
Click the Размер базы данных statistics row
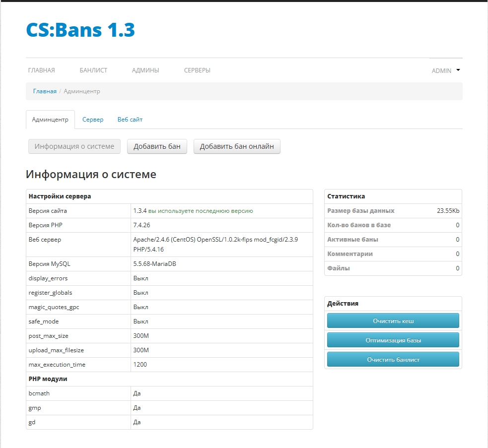tap(393, 211)
